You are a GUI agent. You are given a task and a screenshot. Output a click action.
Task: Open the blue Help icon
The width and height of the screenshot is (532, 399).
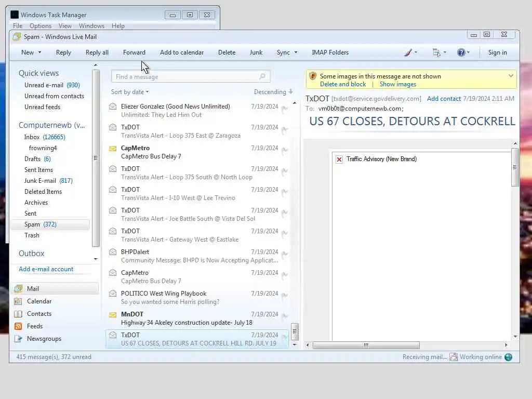coord(461,52)
